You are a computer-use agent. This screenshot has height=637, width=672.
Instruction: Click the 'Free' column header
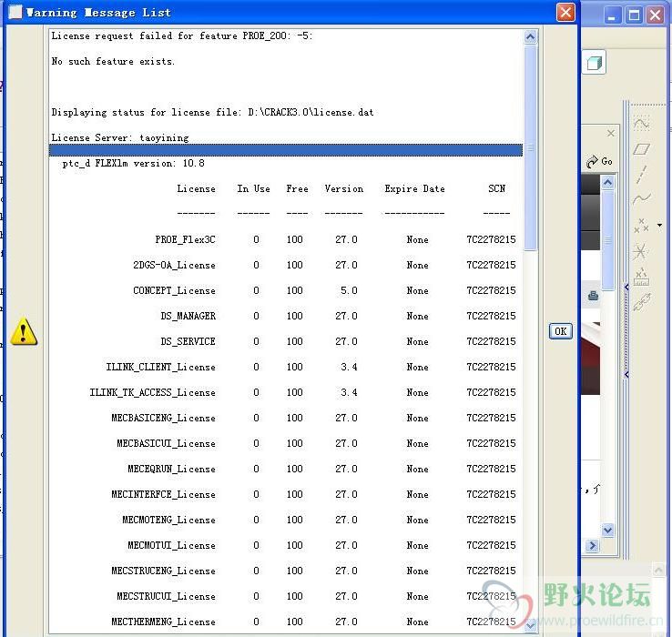click(x=298, y=188)
